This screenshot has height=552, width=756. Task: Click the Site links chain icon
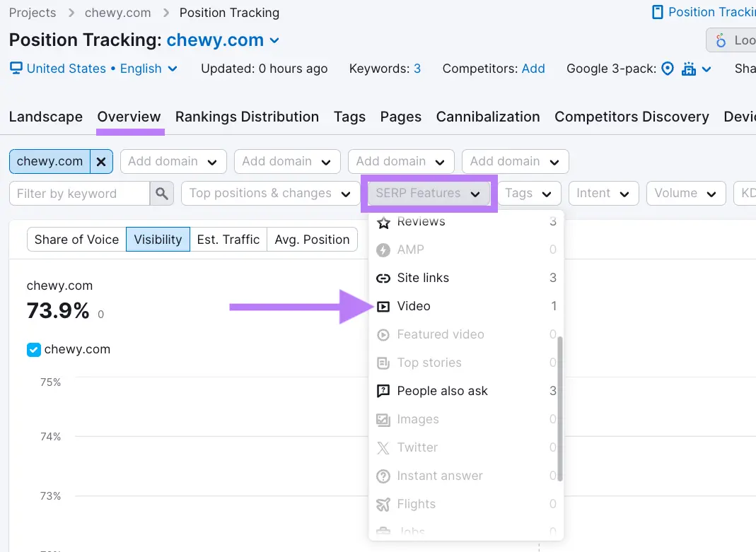coord(383,278)
